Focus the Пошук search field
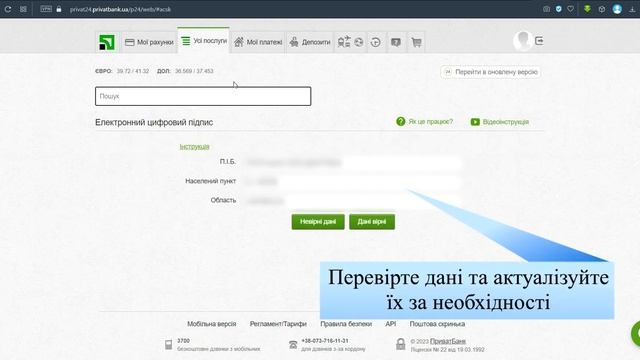 point(203,96)
